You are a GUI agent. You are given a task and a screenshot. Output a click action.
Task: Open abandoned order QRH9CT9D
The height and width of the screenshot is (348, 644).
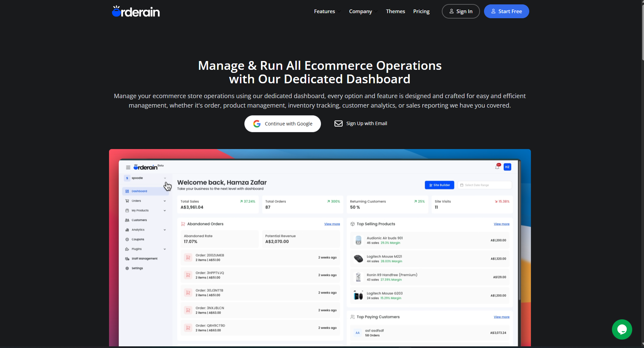[260, 328]
